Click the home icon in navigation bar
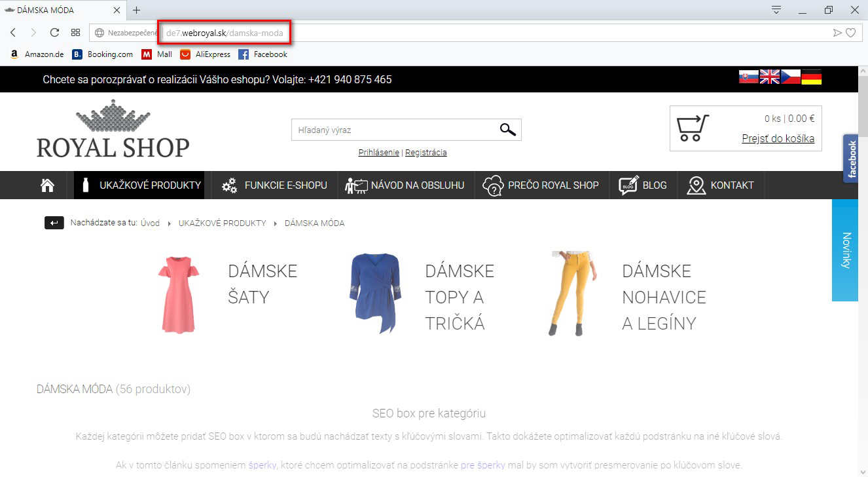This screenshot has height=477, width=868. click(x=47, y=185)
